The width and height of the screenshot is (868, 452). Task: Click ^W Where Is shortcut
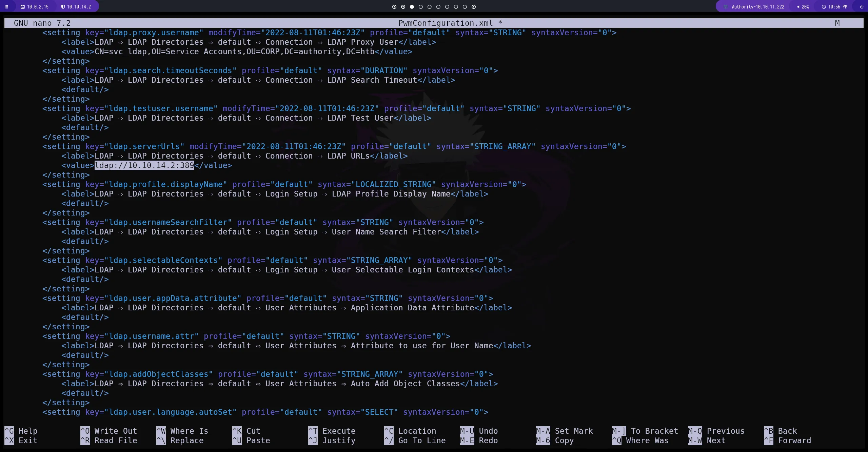pyautogui.click(x=182, y=431)
